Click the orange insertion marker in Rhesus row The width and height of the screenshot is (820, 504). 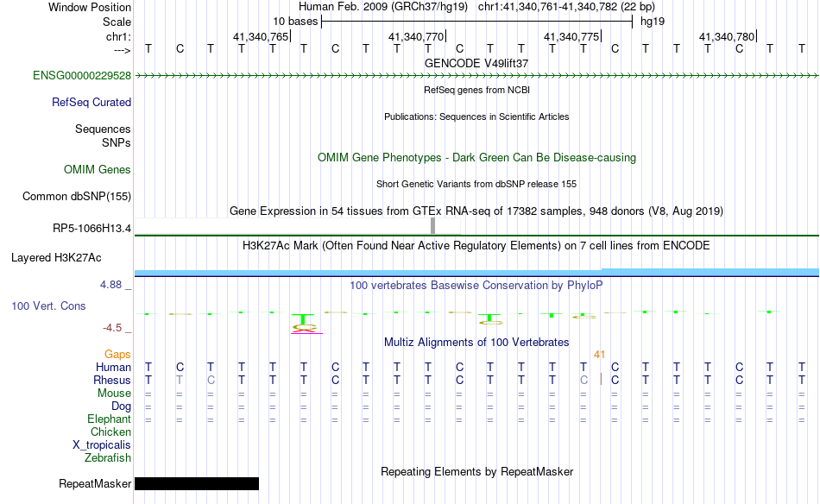(601, 380)
